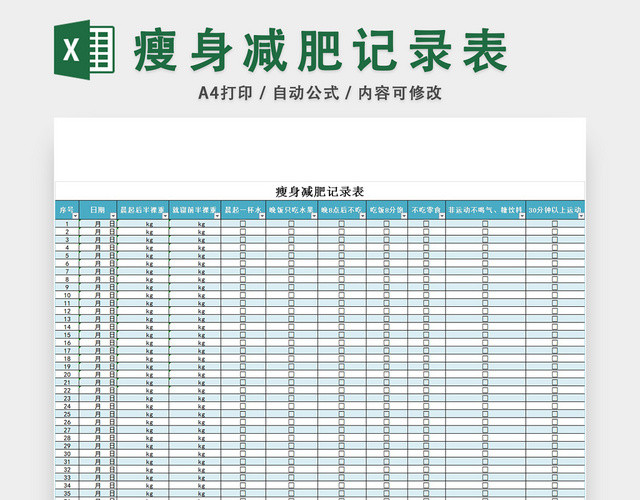Screen dimensions: 640x500
Task: Check 非运动不喝气、糖饮料 box in row 10
Action: tap(485, 295)
